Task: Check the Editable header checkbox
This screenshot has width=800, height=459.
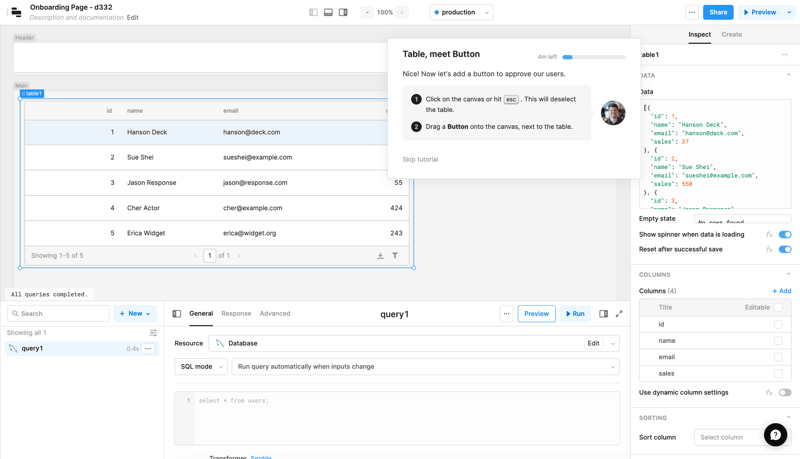Action: [x=778, y=307]
